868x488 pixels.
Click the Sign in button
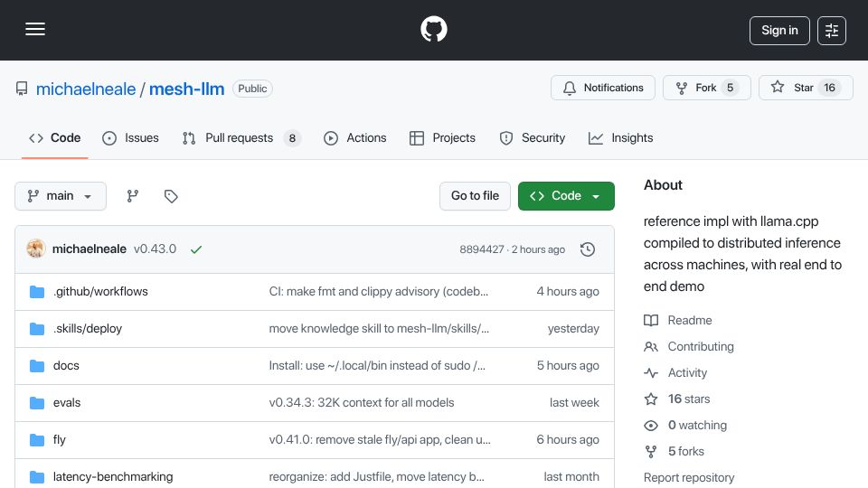[779, 31]
